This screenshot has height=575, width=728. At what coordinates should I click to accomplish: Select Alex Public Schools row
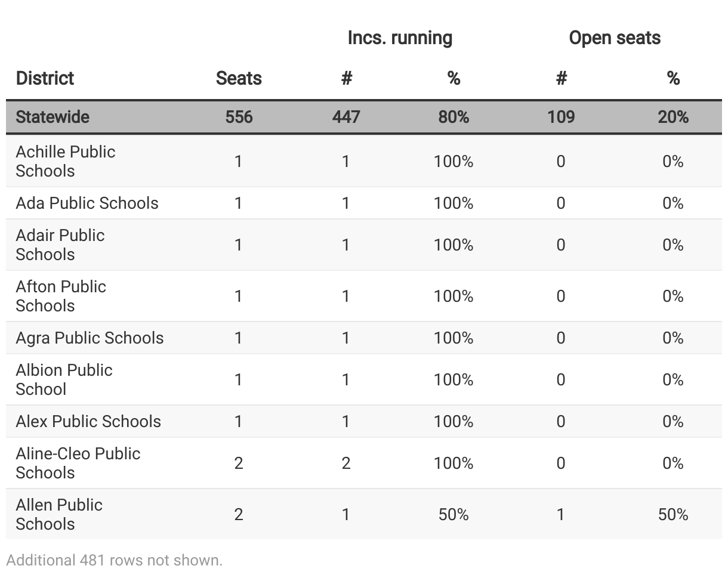(364, 421)
